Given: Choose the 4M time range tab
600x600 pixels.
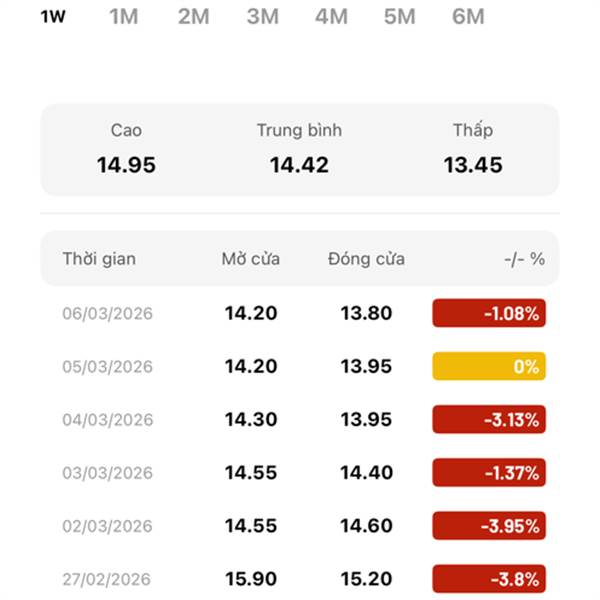Looking at the screenshot, I should point(330,16).
